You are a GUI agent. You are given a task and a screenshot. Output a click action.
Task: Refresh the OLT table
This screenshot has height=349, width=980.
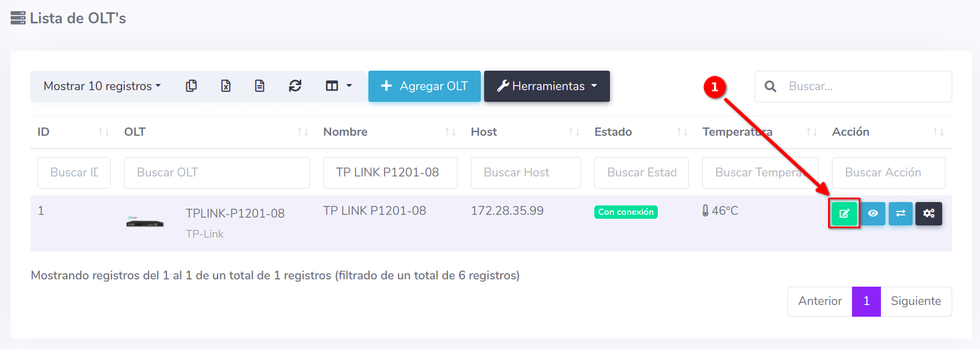[295, 86]
